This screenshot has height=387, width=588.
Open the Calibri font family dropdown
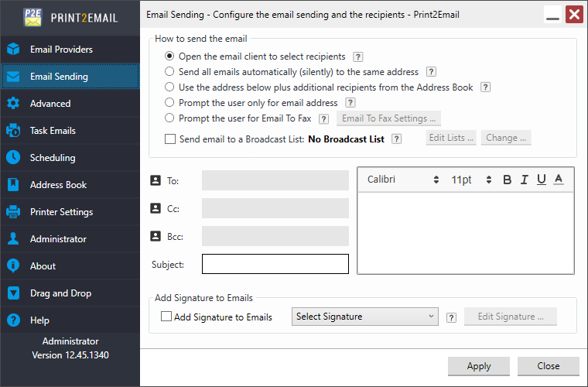(x=402, y=180)
